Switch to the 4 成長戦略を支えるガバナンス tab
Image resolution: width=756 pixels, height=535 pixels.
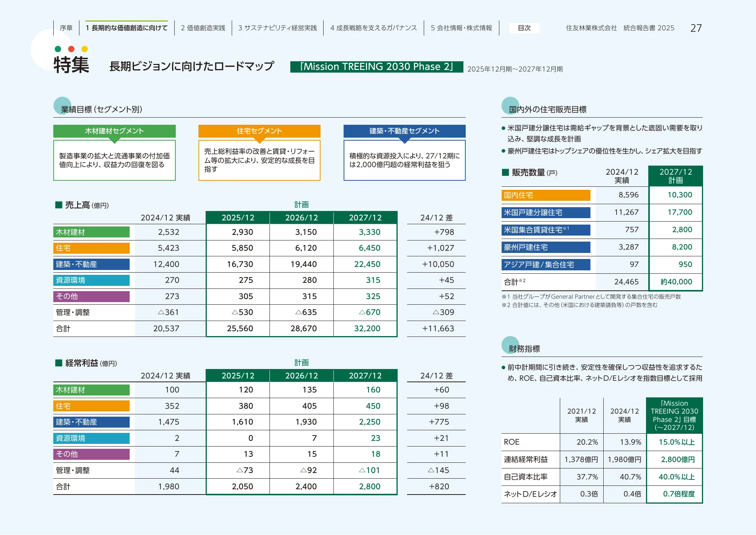point(373,28)
